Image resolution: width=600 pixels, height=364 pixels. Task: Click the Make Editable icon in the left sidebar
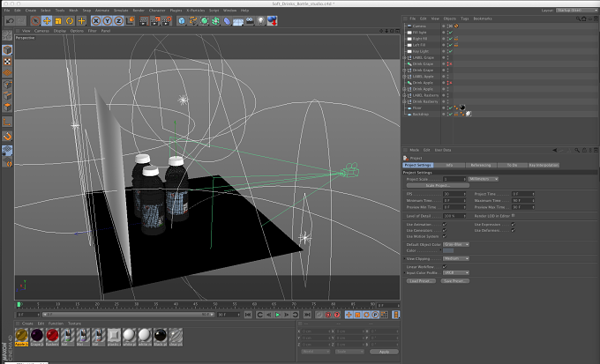(x=7, y=35)
